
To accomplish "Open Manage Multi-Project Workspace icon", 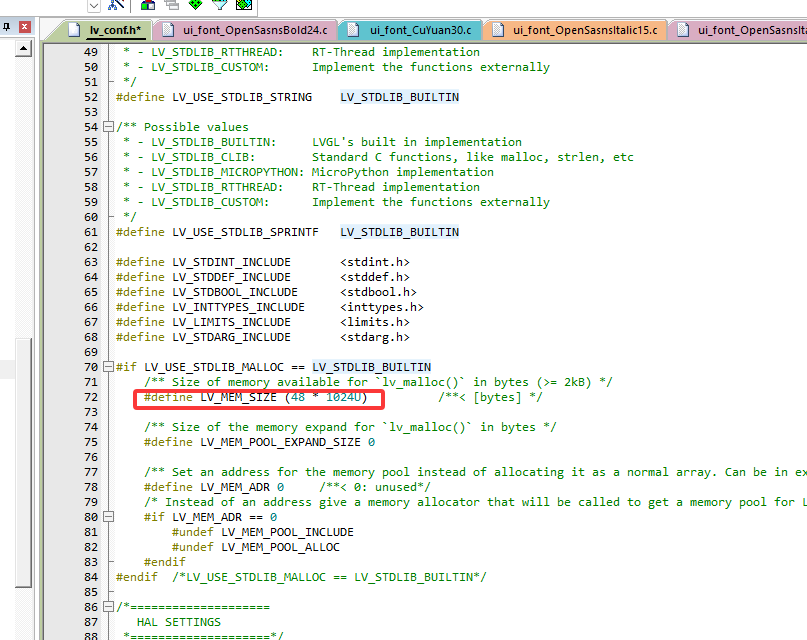I will [x=171, y=5].
